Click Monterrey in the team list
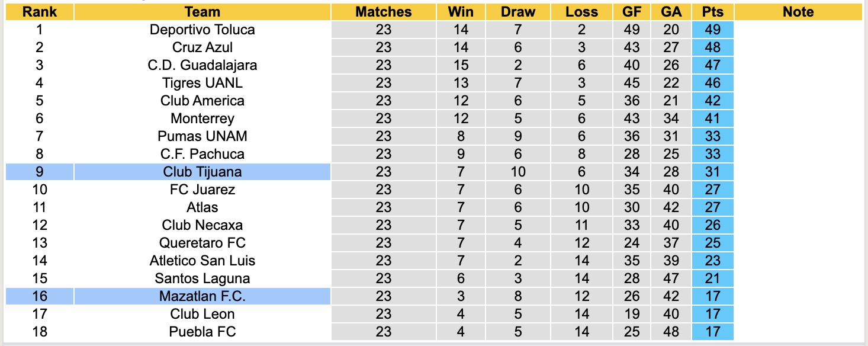 pos(202,118)
